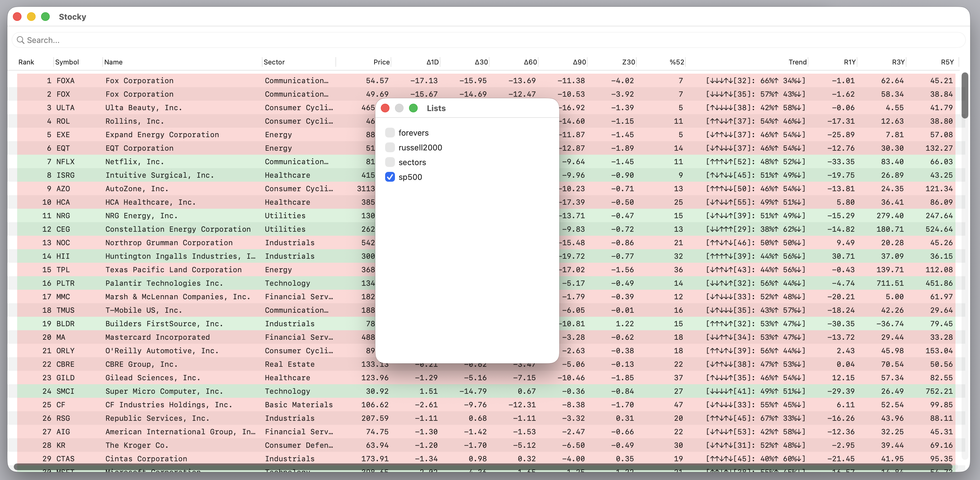Image resolution: width=980 pixels, height=480 pixels.
Task: Click the NRG symbol cell
Action: point(63,216)
